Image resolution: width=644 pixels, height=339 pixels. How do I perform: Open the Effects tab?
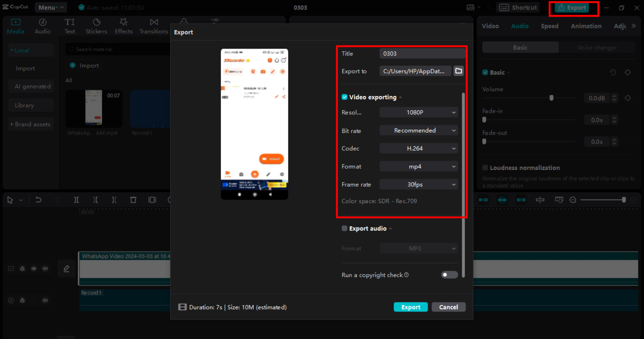click(x=123, y=26)
